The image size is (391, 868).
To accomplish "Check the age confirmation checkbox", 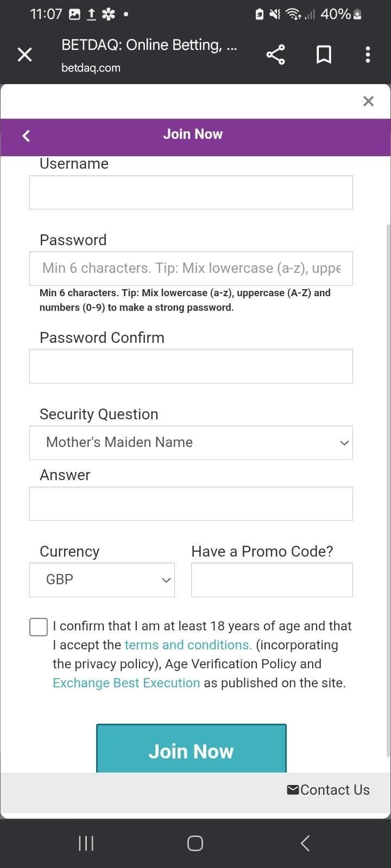I will pos(38,626).
